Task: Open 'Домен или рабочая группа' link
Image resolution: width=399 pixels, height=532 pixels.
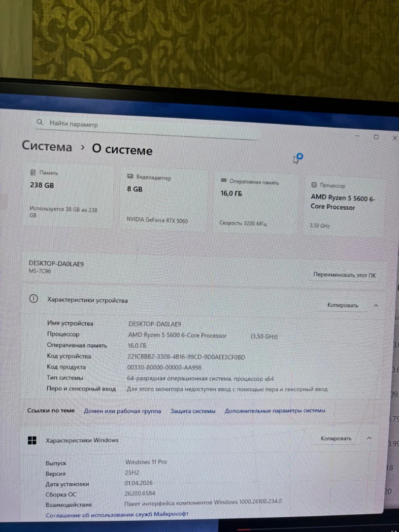Action: [123, 411]
